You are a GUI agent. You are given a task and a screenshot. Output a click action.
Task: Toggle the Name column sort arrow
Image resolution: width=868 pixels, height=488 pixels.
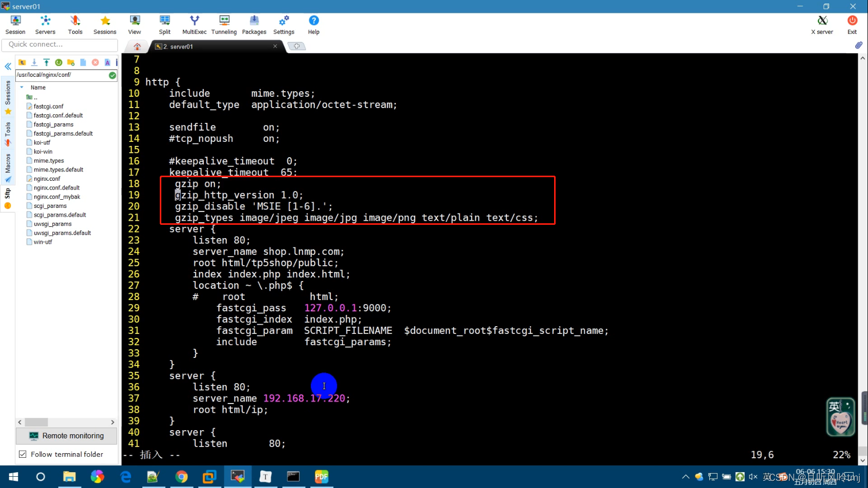tap(22, 88)
